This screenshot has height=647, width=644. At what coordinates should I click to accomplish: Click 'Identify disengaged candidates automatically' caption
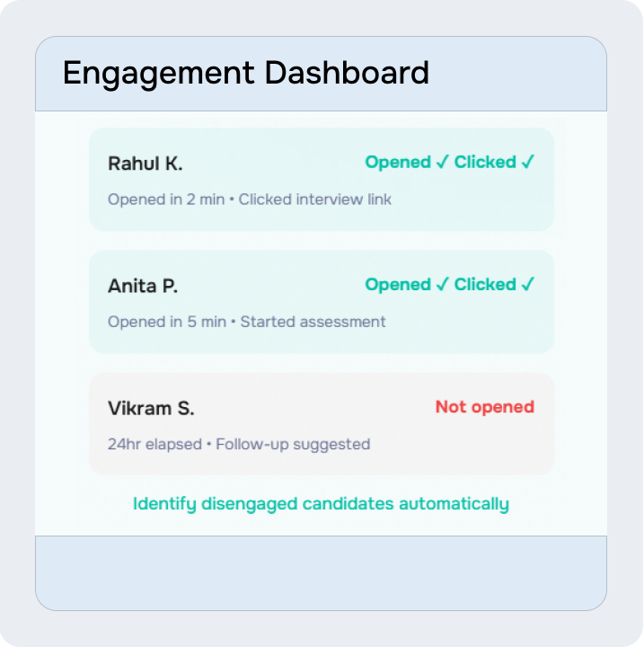coord(321,504)
